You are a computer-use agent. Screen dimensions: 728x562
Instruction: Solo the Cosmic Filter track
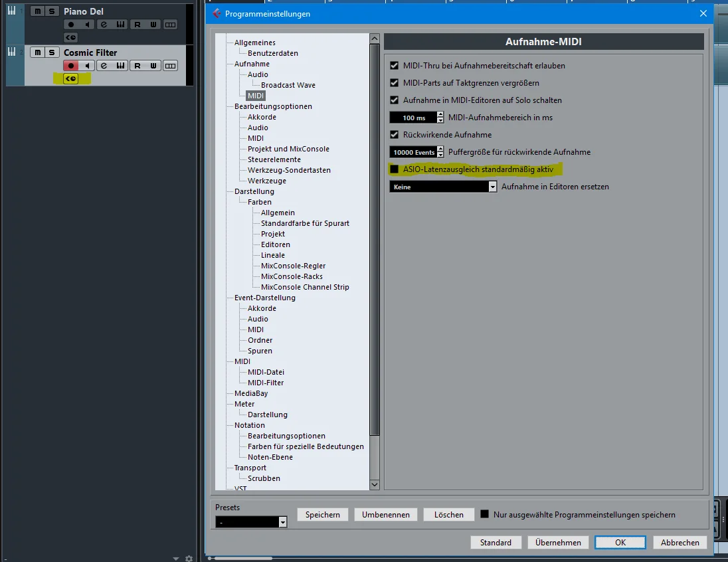click(52, 52)
